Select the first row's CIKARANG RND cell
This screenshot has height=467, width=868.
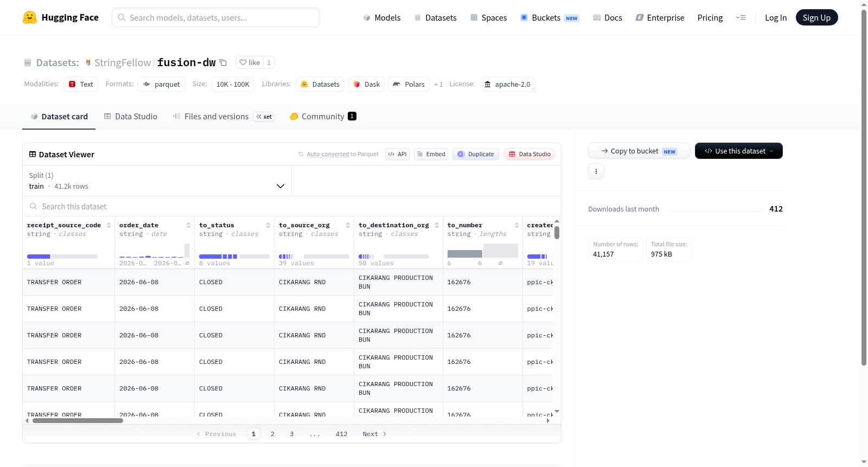314,282
